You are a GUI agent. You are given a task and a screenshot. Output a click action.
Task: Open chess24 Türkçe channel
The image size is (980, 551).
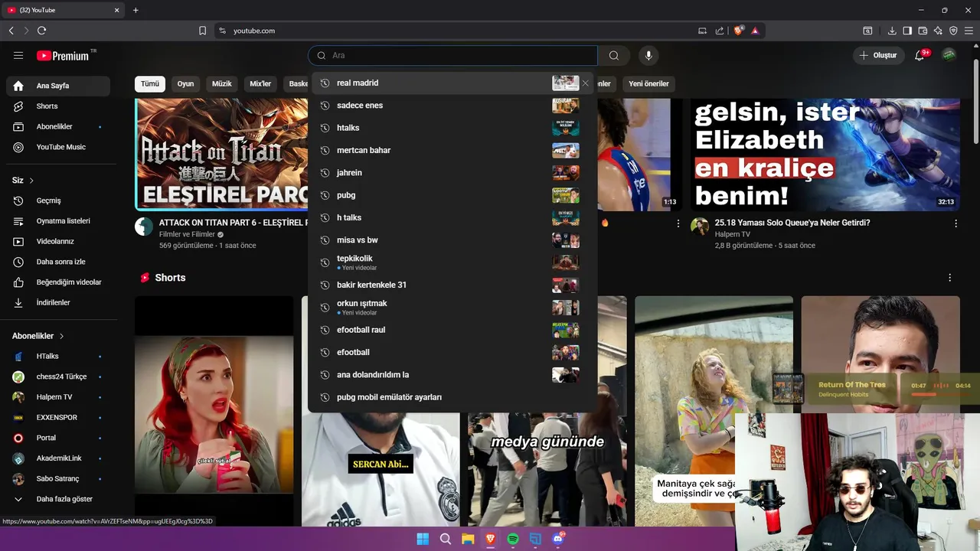(x=58, y=377)
